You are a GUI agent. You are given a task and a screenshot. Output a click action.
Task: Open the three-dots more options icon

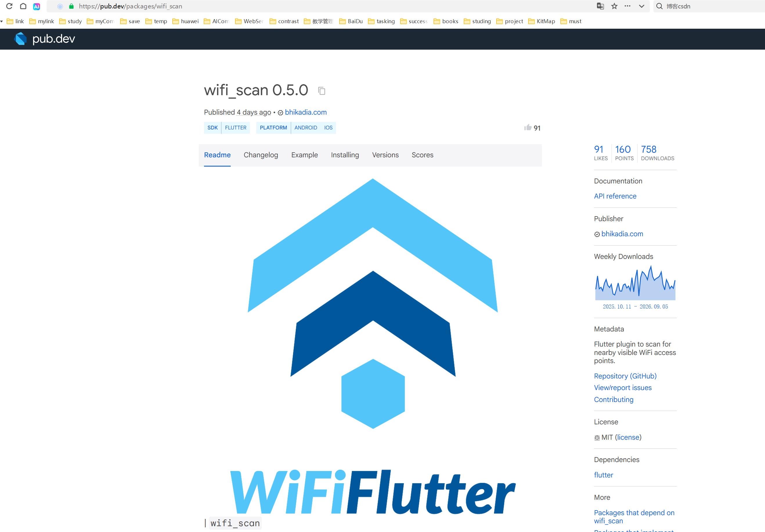point(627,6)
